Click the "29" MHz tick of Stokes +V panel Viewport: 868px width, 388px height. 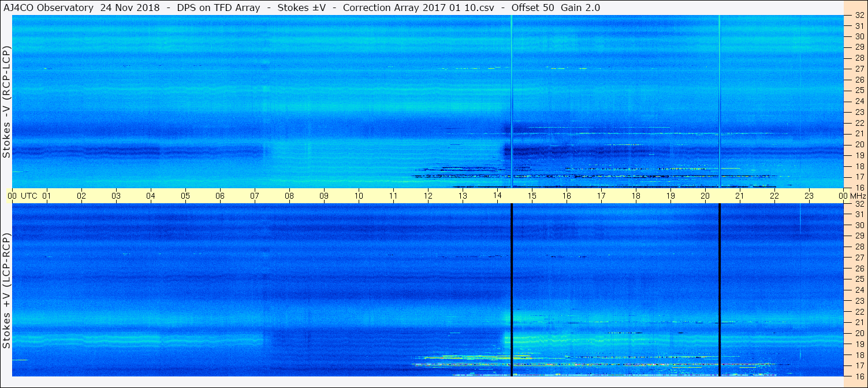pos(859,236)
